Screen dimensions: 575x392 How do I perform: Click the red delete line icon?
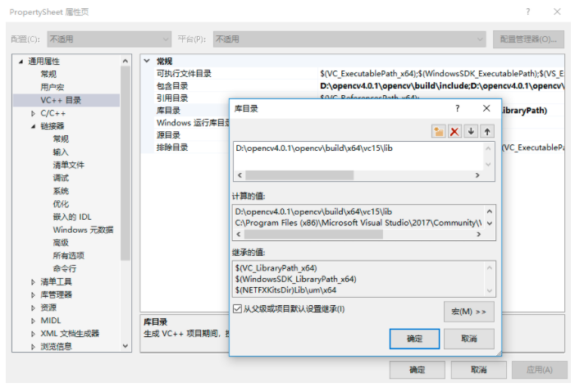(454, 131)
